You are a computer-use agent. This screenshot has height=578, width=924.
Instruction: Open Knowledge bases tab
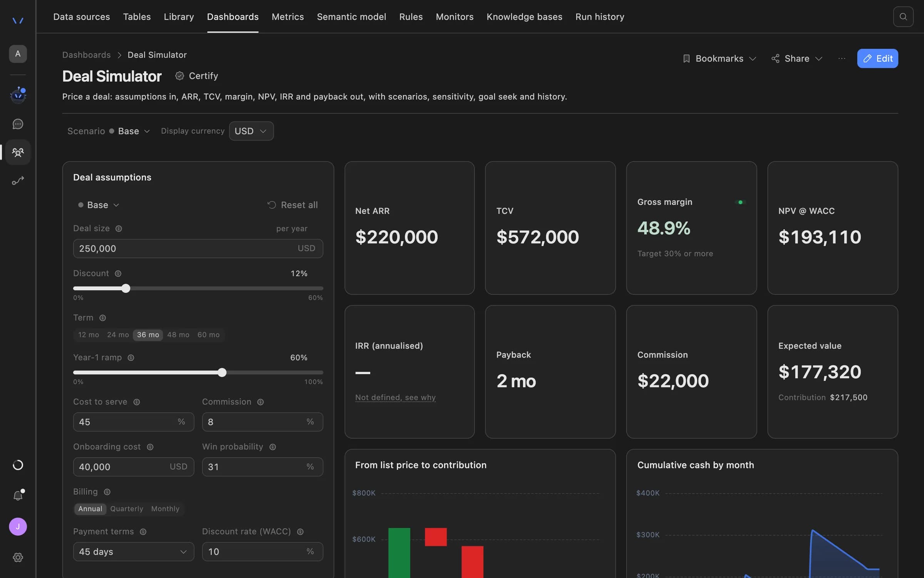coord(524,17)
